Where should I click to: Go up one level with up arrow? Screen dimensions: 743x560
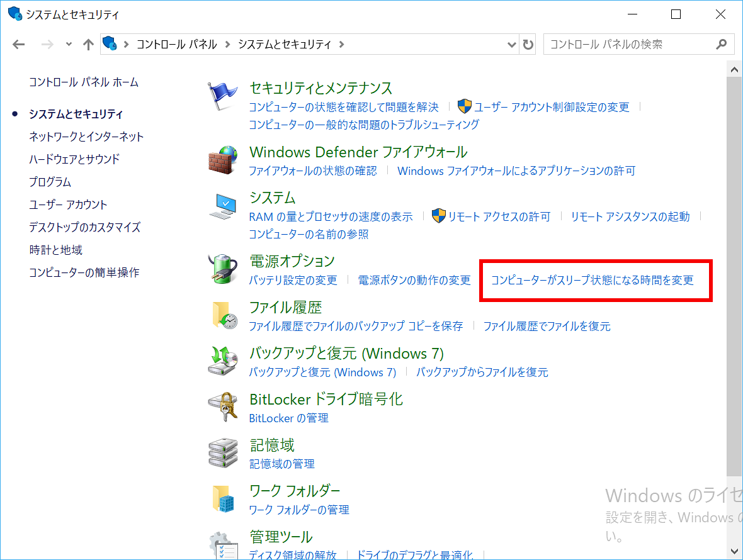click(x=88, y=45)
